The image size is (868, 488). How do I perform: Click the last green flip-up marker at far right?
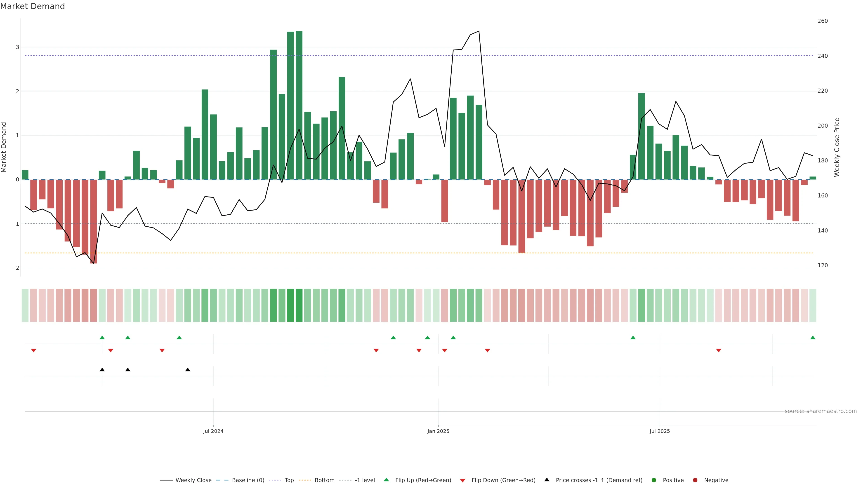click(813, 338)
